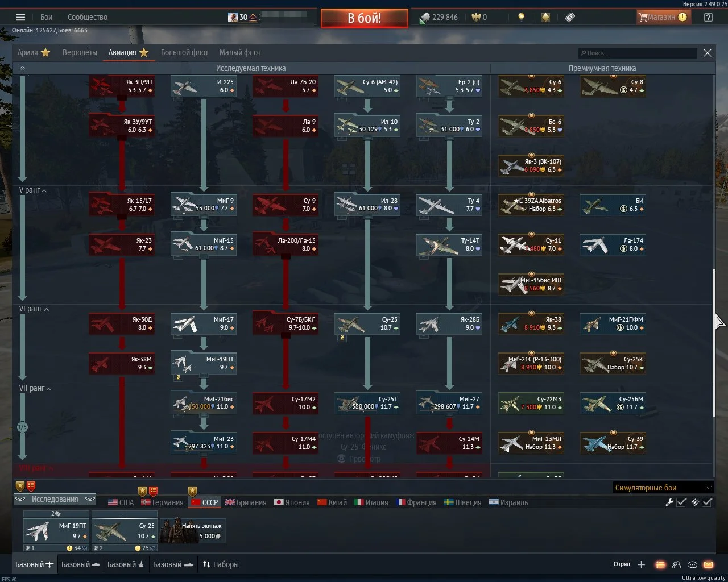
Task: Toggle the auto-repair wrench checkbox
Action: (x=681, y=502)
